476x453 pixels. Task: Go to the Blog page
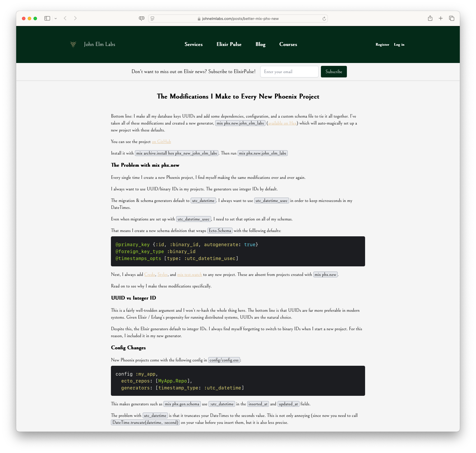[260, 44]
